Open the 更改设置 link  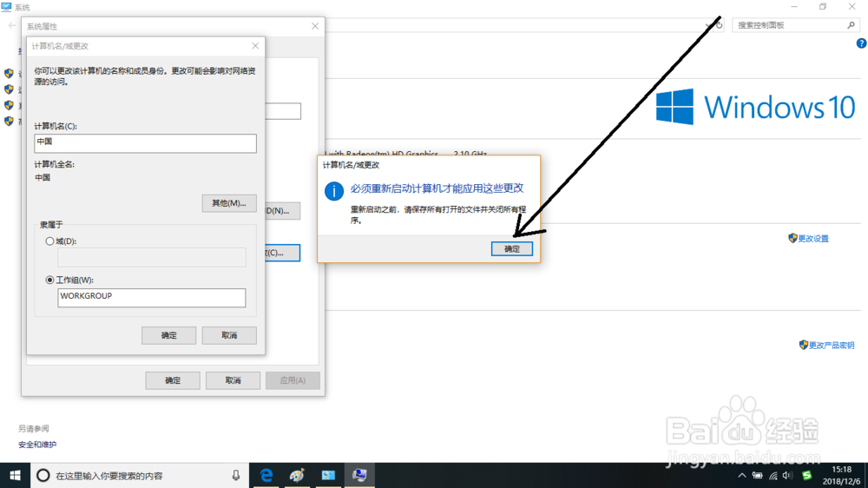pos(813,238)
